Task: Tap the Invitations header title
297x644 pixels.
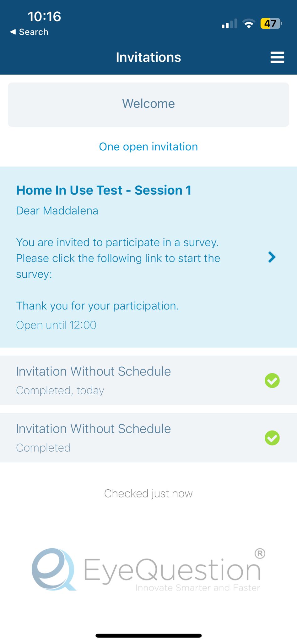Action: click(148, 57)
